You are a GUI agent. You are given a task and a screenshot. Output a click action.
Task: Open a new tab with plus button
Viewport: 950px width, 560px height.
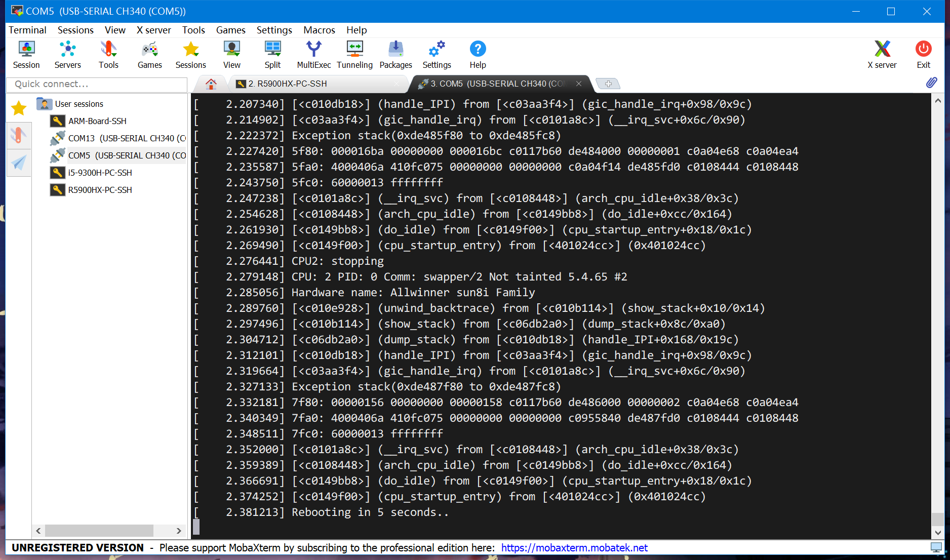608,84
